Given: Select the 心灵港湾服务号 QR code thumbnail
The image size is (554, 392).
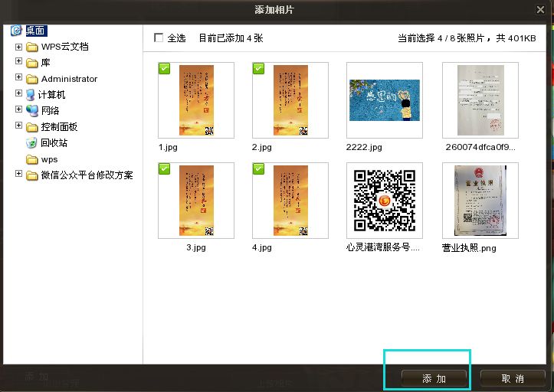Looking at the screenshot, I should click(385, 201).
